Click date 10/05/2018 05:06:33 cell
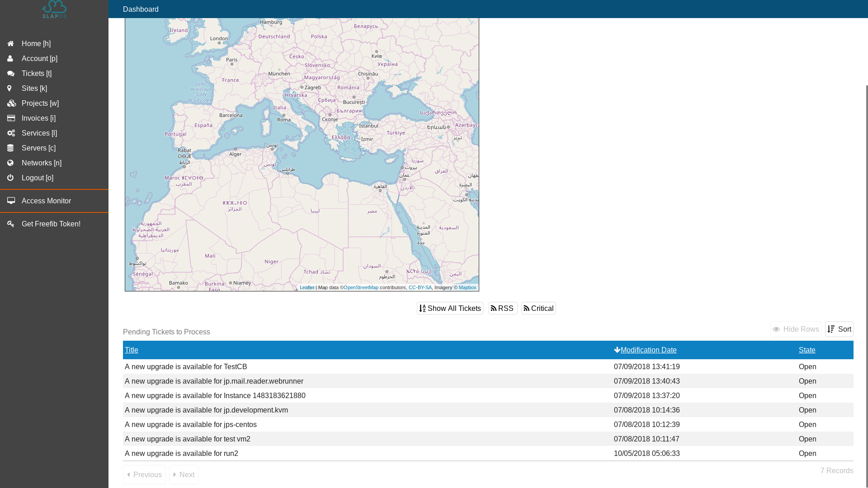The image size is (868, 488). pos(646,454)
